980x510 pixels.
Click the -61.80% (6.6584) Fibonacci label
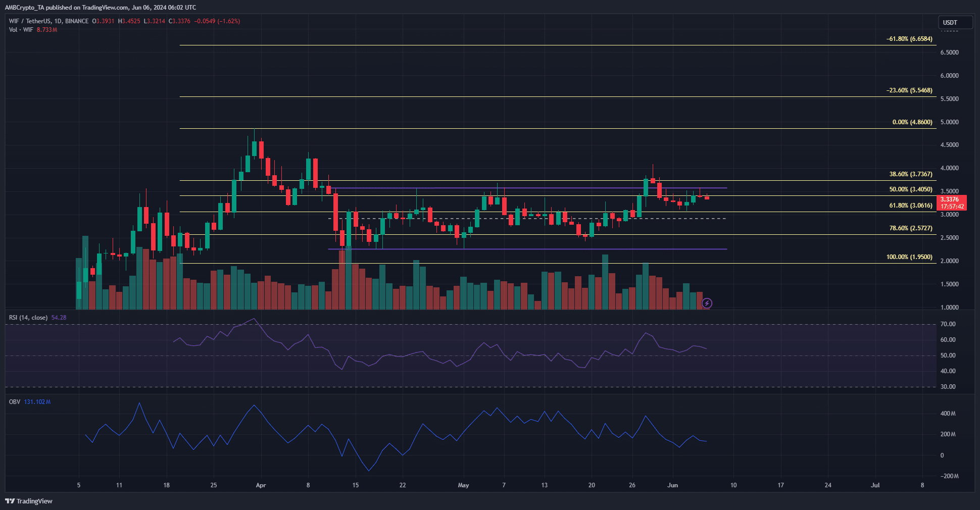coord(909,39)
